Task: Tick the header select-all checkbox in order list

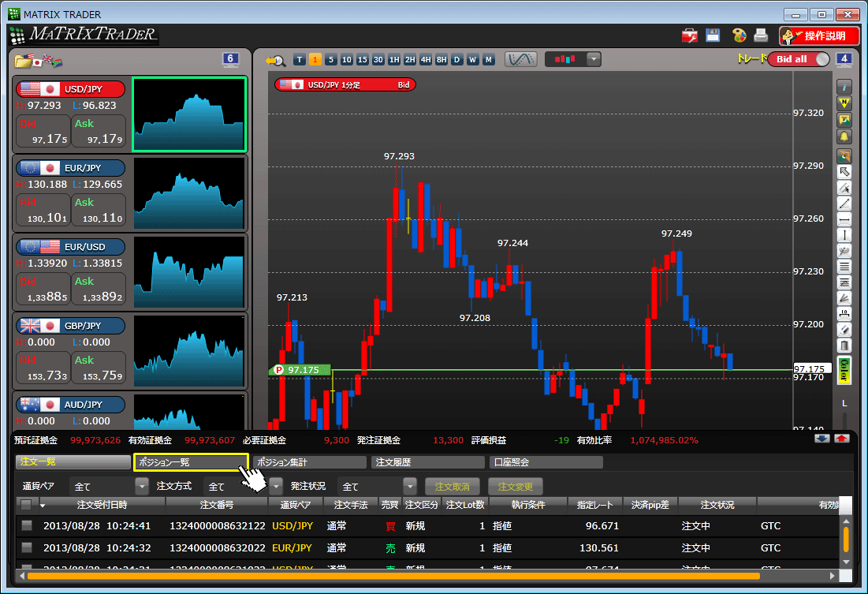Action: click(x=25, y=505)
